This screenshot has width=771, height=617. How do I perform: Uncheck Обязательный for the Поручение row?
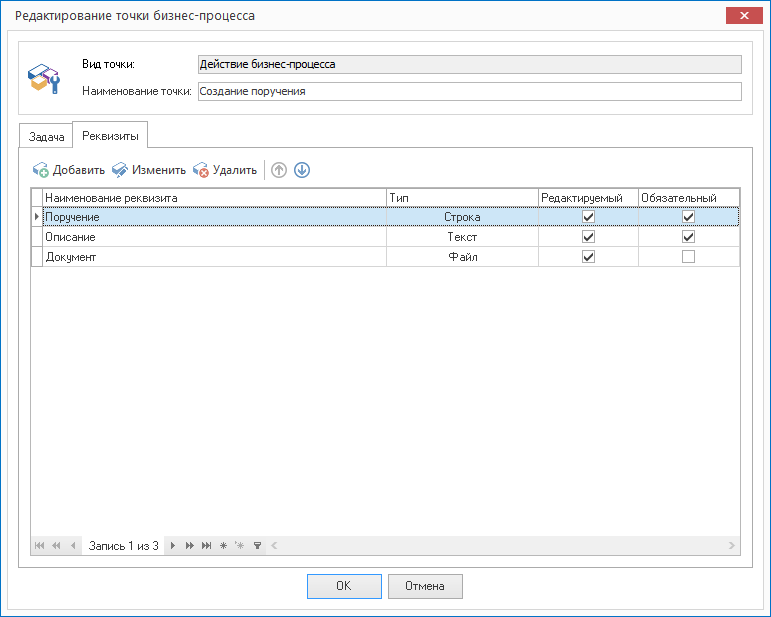point(688,217)
